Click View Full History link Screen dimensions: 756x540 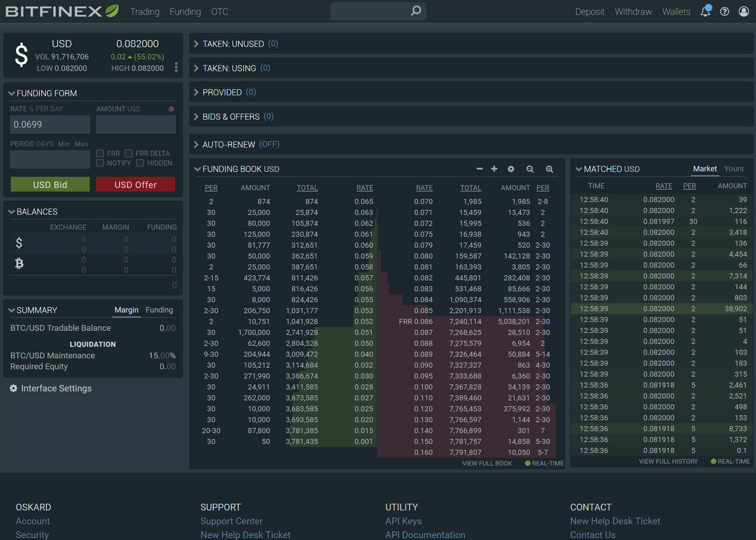click(x=668, y=461)
